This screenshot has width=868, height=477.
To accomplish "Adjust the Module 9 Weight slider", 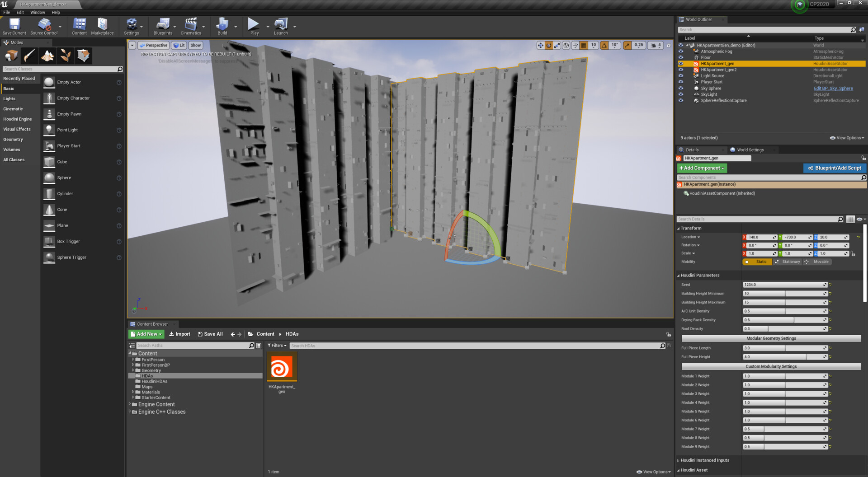I will point(785,446).
